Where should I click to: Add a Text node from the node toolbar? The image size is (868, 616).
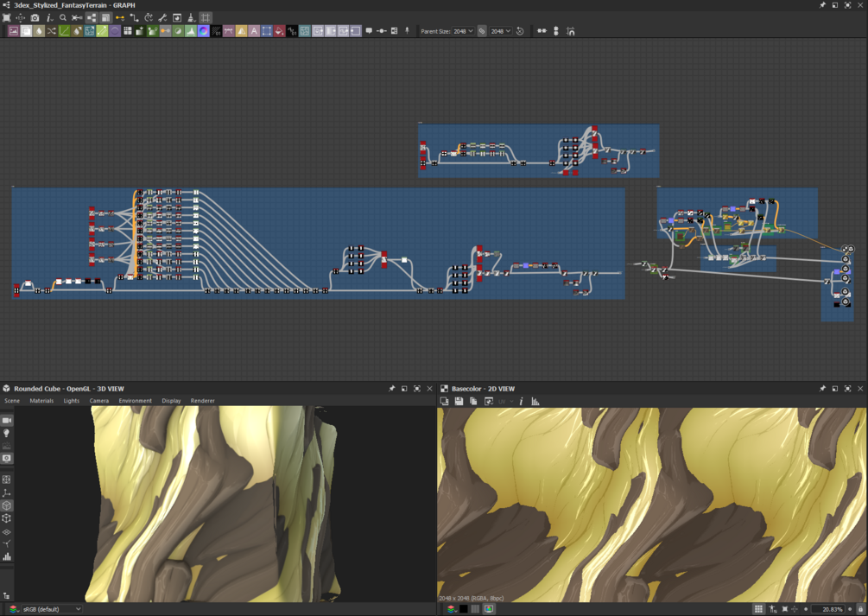pos(254,31)
